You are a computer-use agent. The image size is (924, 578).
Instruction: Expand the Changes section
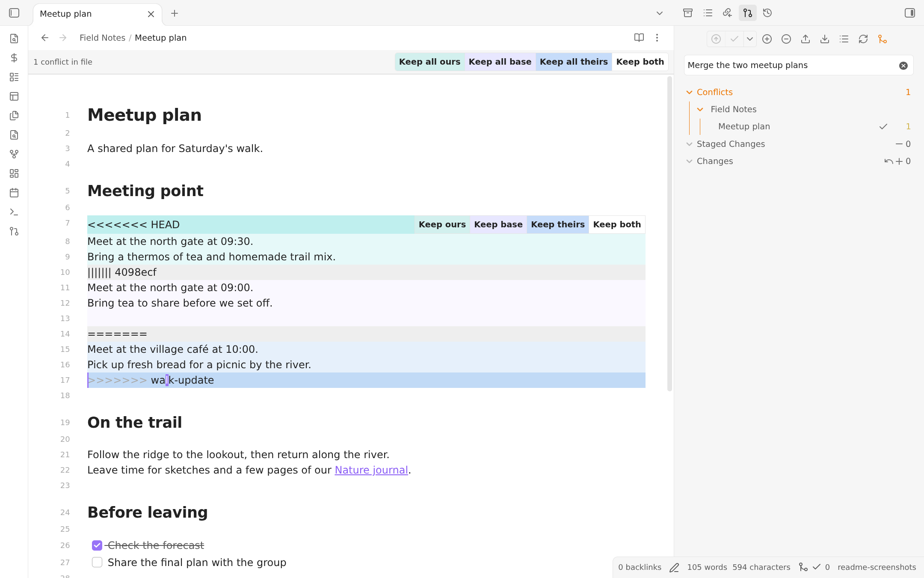tap(689, 161)
